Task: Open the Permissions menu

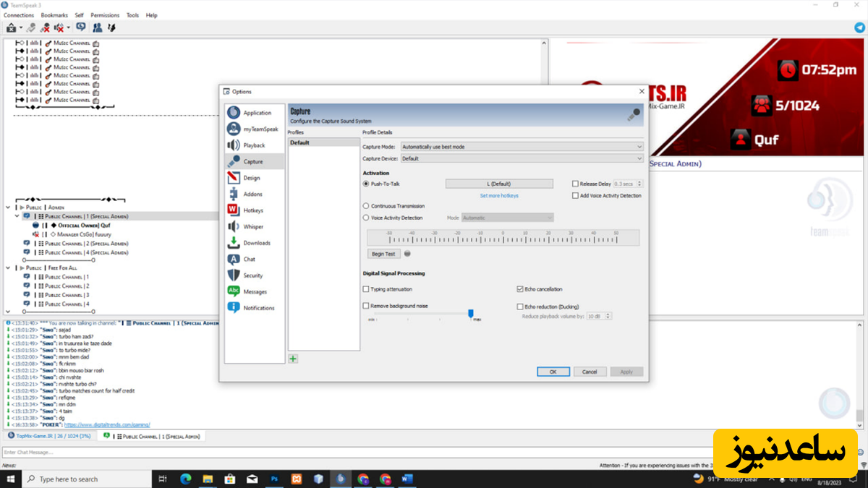Action: point(105,15)
